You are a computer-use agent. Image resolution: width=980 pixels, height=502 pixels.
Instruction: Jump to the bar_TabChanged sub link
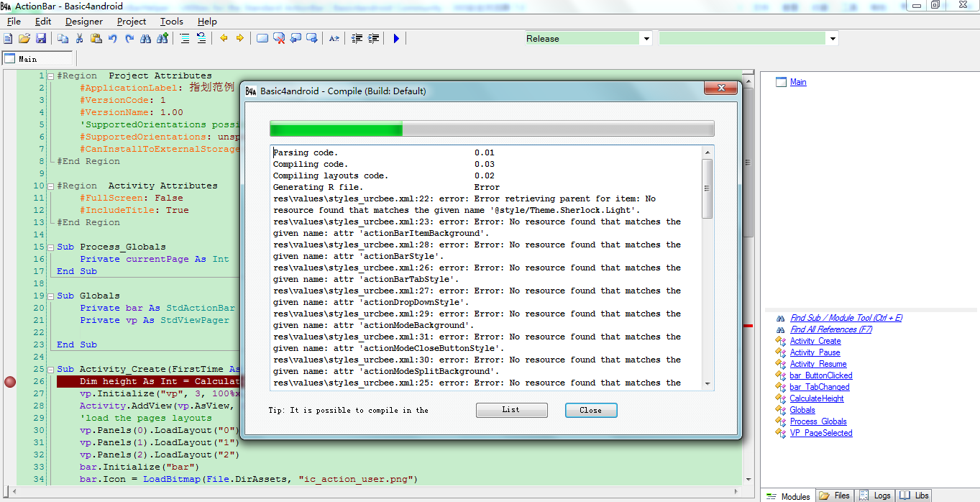(x=819, y=387)
